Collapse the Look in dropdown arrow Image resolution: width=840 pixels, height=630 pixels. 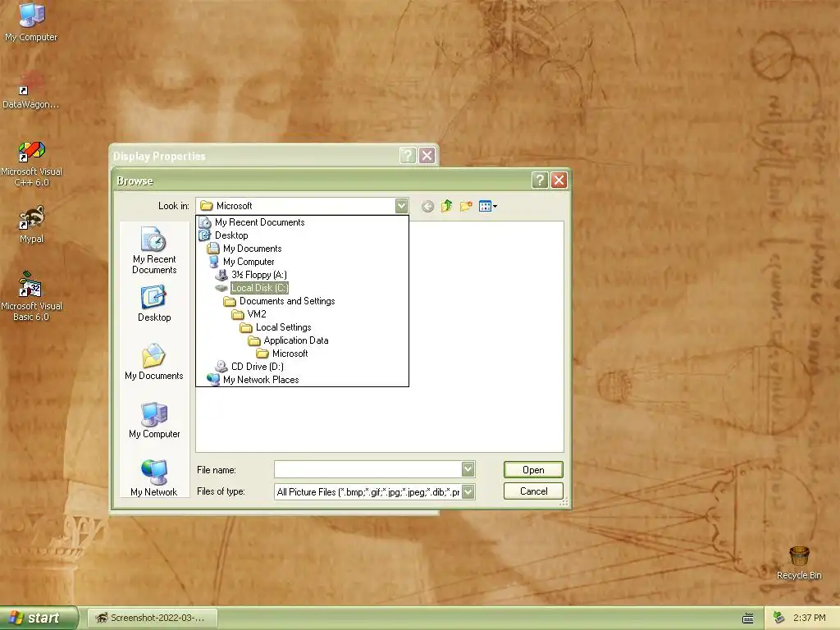click(401, 206)
